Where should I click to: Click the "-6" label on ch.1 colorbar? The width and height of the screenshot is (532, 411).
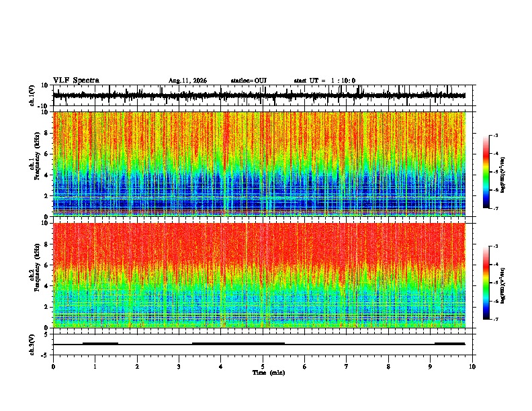(495, 190)
